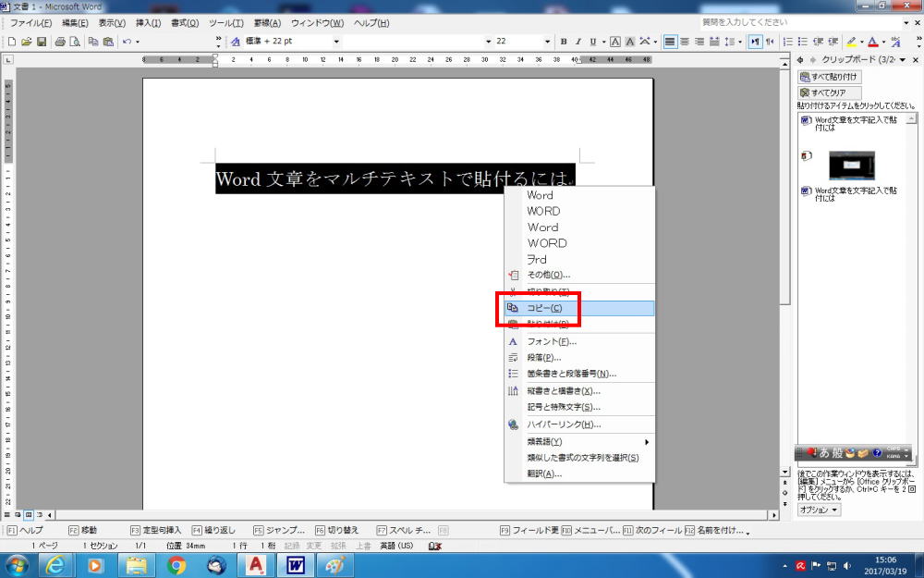Save the document with the floppy icon
The width and height of the screenshot is (924, 578).
[x=42, y=42]
